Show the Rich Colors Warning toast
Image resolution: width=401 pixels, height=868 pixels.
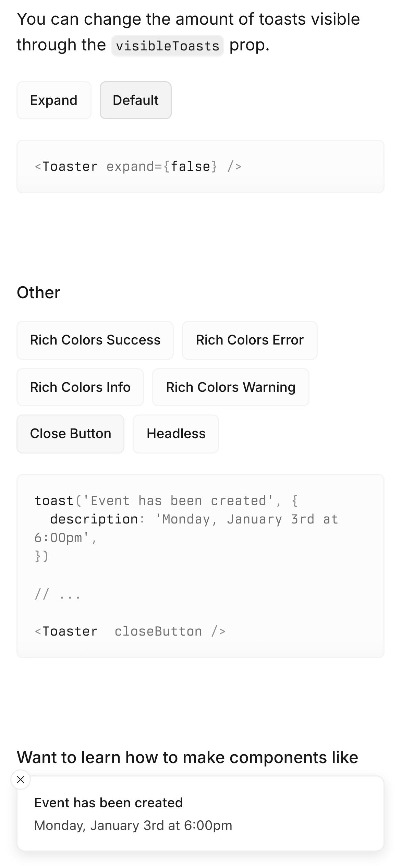(x=231, y=387)
